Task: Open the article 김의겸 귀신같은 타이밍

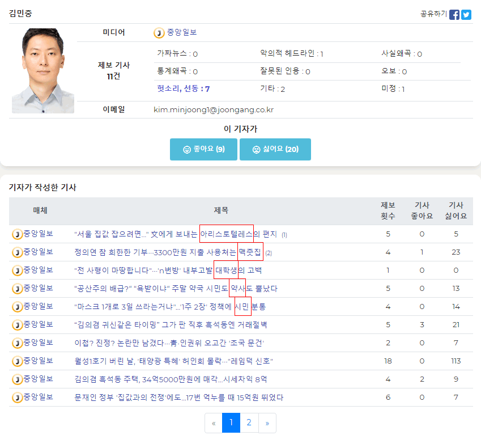Action: (171, 324)
